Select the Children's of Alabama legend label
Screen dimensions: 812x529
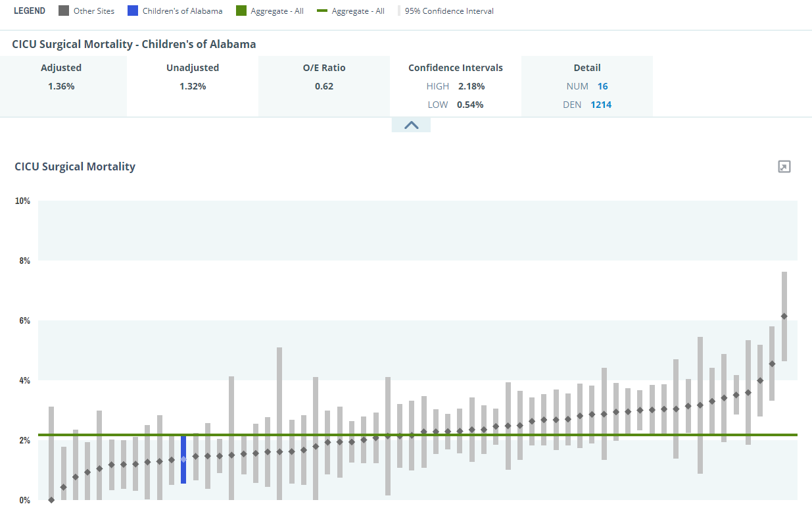[183, 11]
